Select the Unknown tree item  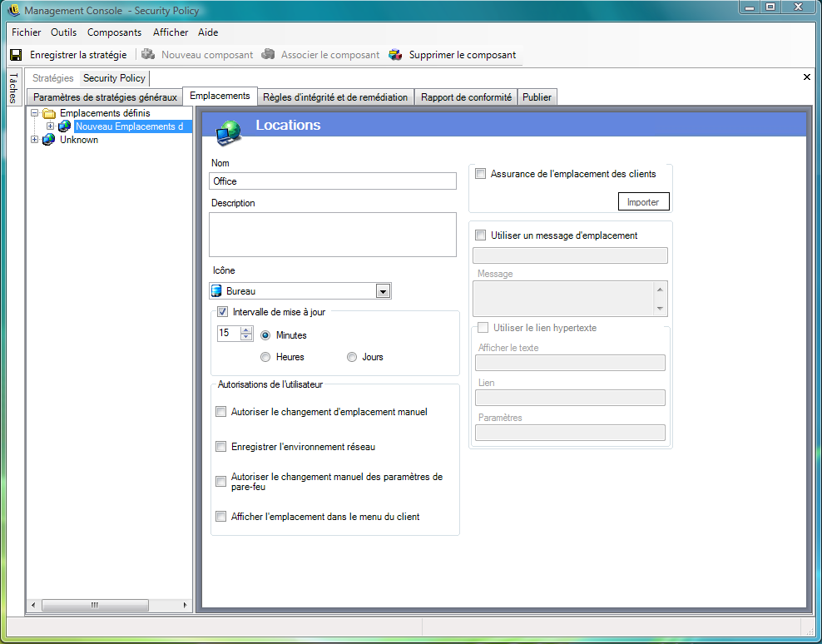tap(79, 140)
